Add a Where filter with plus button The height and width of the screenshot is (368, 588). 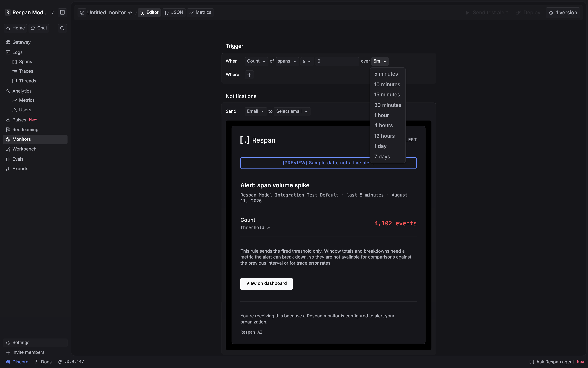point(249,75)
